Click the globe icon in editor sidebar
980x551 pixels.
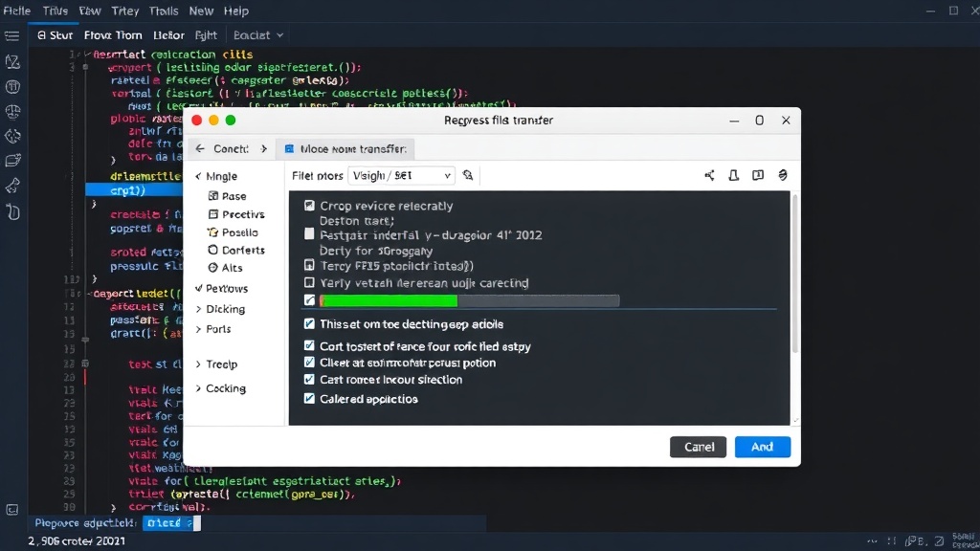(12, 112)
